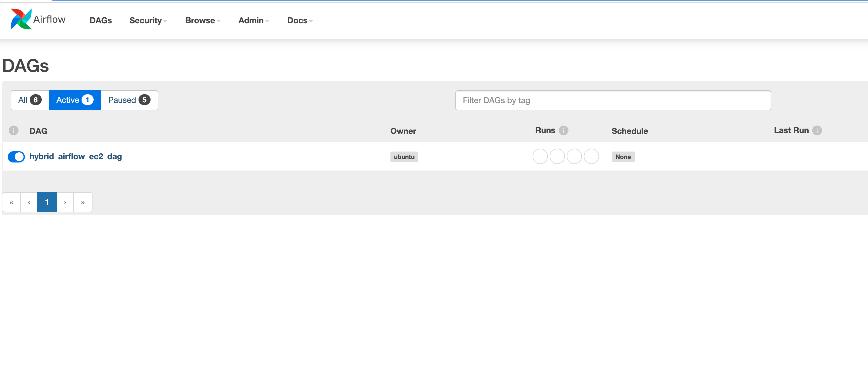Click the Airflow pinwheel logo
The width and height of the screenshot is (868, 372).
21,19
